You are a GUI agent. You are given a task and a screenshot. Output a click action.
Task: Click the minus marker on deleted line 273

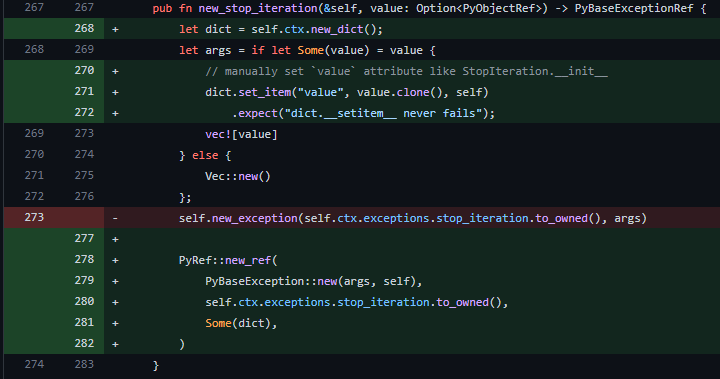coord(115,218)
